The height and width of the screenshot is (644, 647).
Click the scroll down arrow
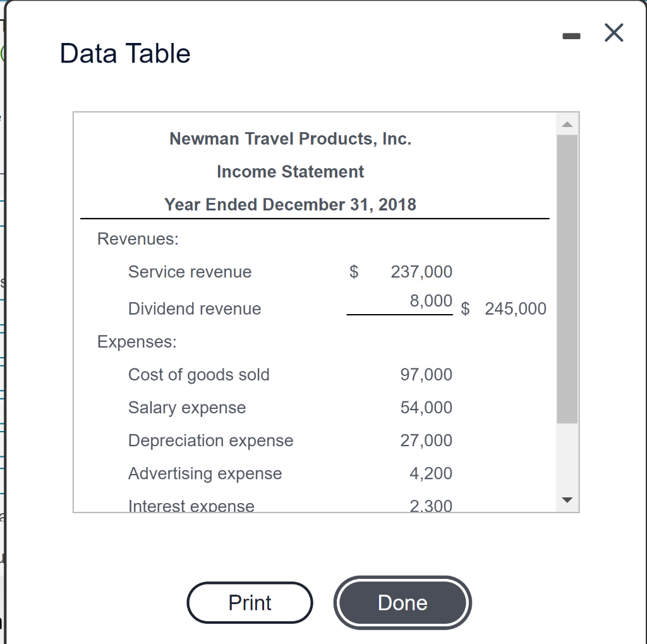(x=567, y=501)
